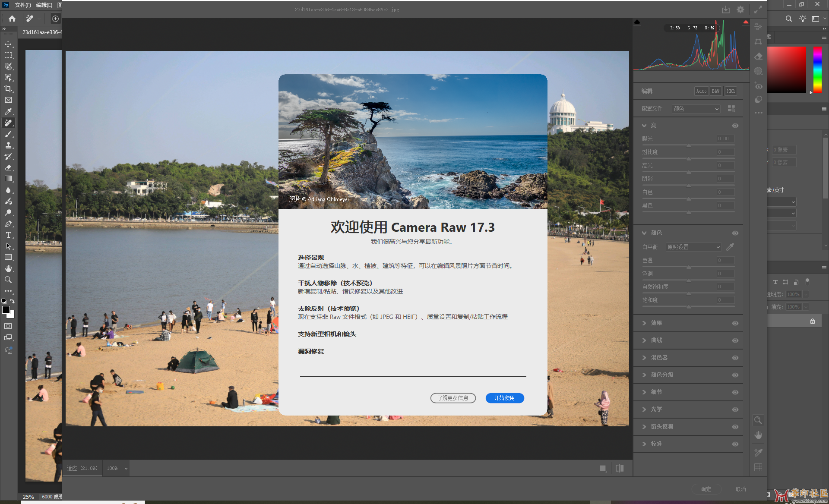
Task: Expand the 混色器 section
Action: (644, 358)
